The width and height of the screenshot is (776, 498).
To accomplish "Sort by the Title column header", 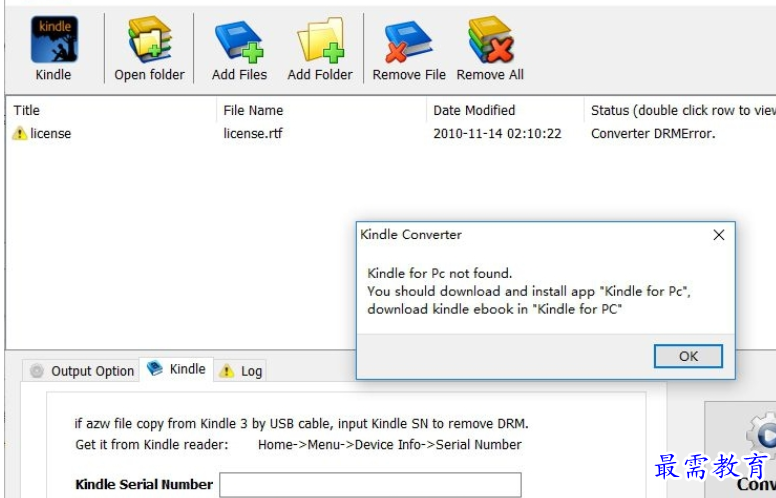I will (112, 110).
